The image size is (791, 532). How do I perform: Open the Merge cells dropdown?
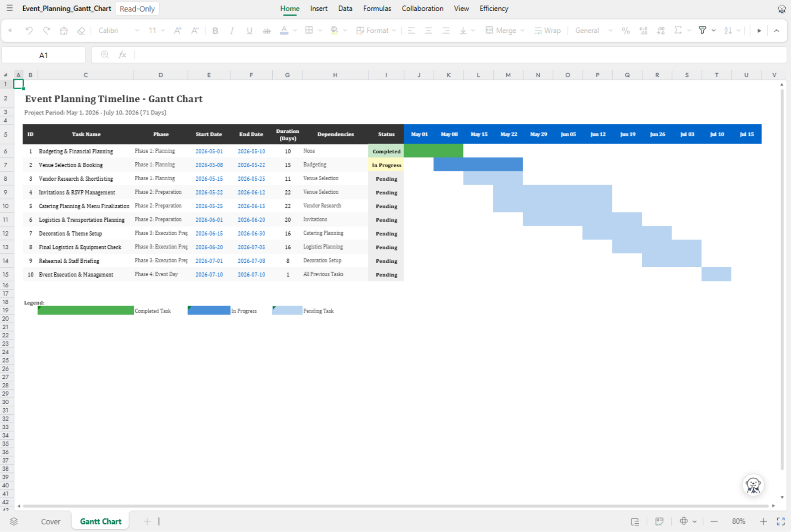(x=505, y=30)
